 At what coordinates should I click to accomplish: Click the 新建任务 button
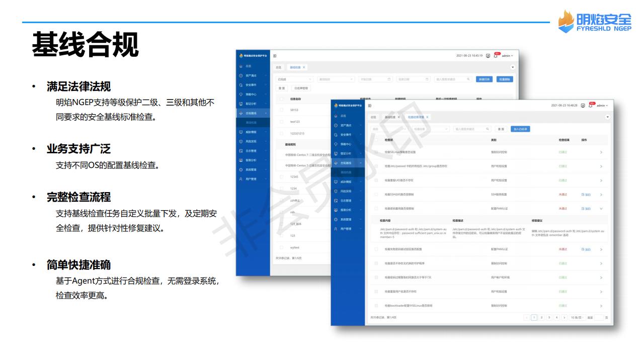pyautogui.click(x=484, y=79)
